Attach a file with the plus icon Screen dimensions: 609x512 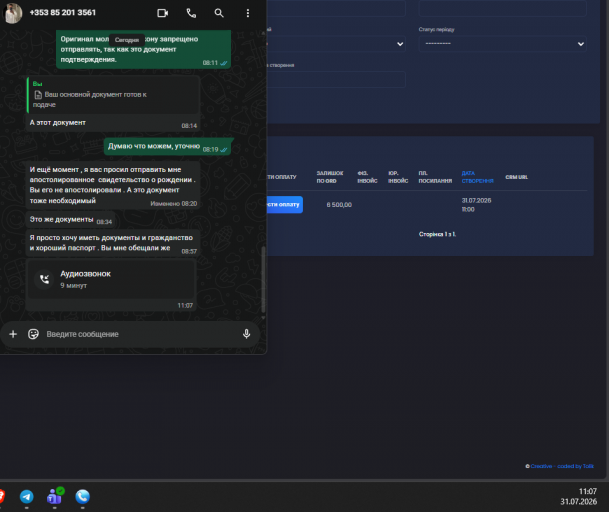[x=13, y=334]
